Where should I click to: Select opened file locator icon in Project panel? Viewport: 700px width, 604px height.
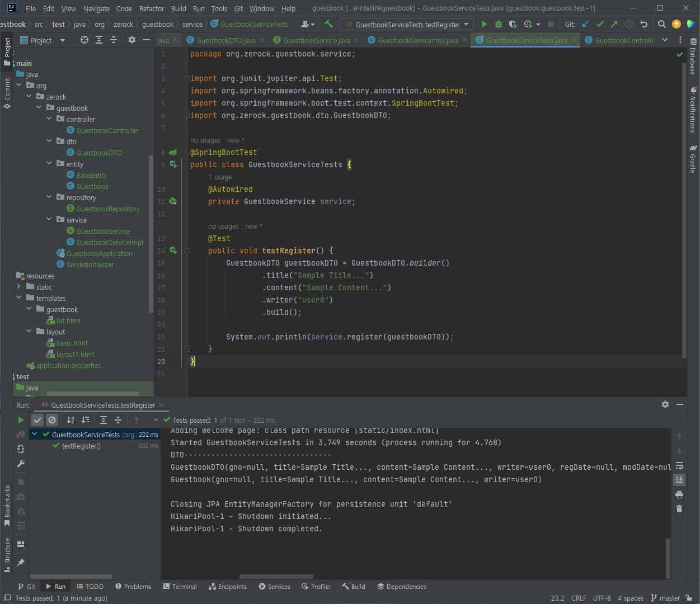[84, 40]
